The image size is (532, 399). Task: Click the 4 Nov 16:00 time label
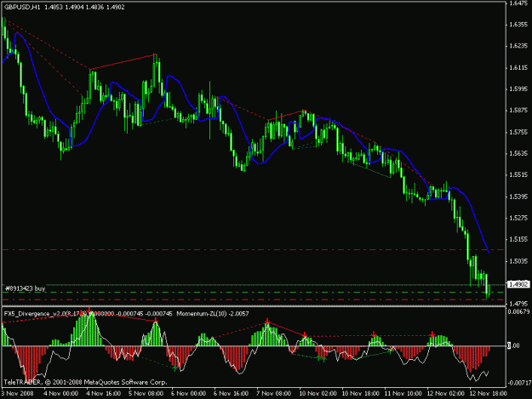(103, 393)
